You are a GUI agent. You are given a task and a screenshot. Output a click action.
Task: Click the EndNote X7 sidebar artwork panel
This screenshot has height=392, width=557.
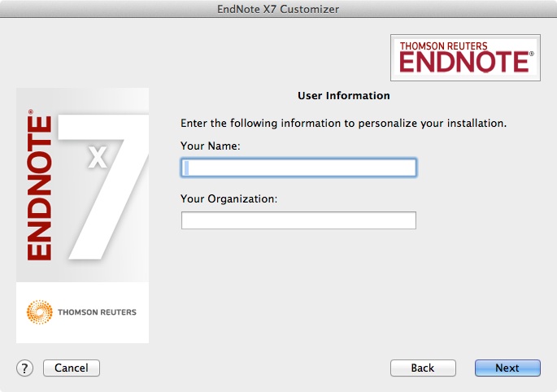point(82,216)
